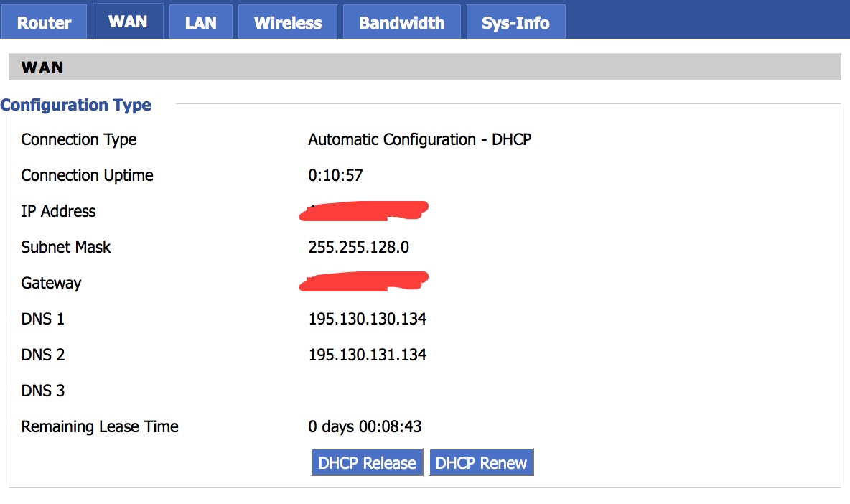Click the Configuration Type heading
The width and height of the screenshot is (850, 504).
76,105
